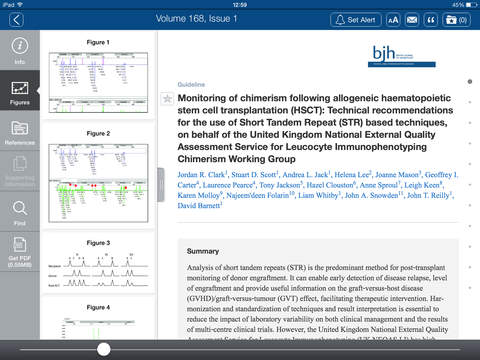Click the page progress slider knob
This screenshot has width=480, height=360.
(x=104, y=349)
